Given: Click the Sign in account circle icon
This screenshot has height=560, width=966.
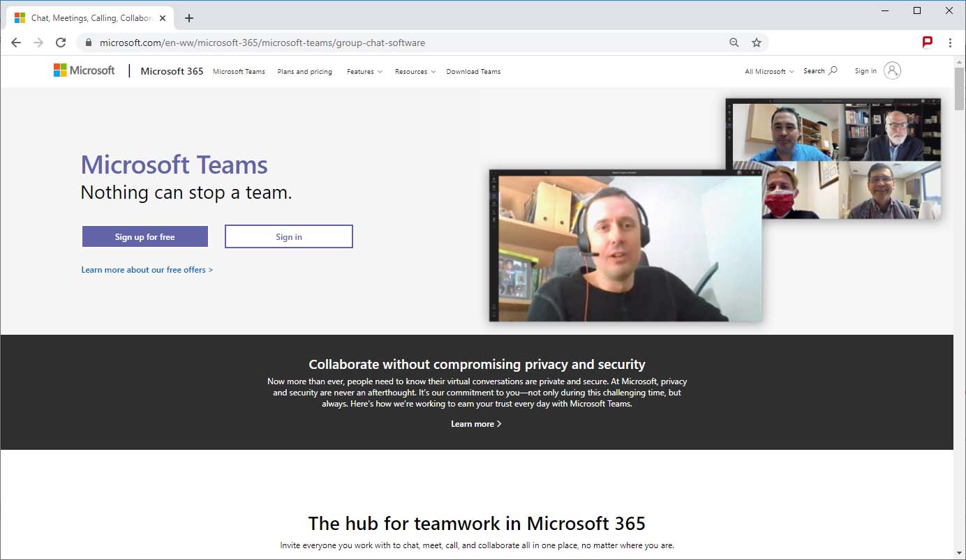Looking at the screenshot, I should (891, 70).
